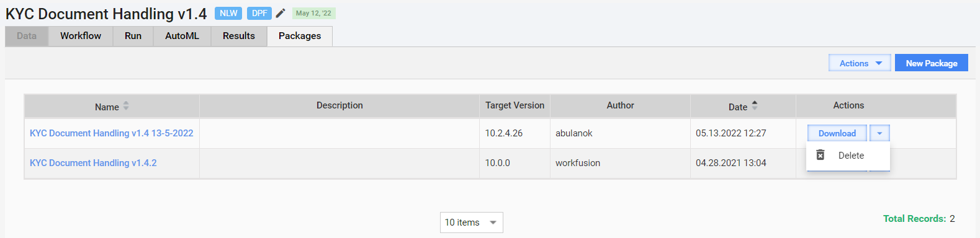The height and width of the screenshot is (238, 980).
Task: Click the NLW badge
Action: point(228,13)
